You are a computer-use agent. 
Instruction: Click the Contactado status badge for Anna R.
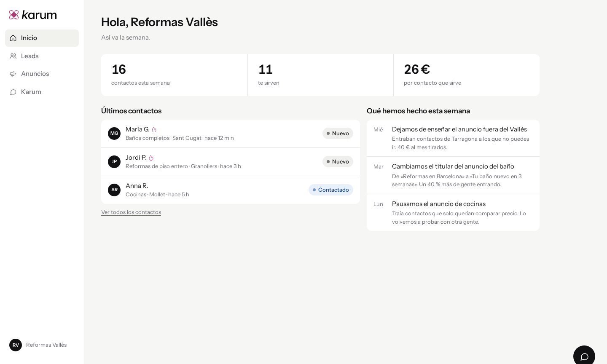pos(331,190)
